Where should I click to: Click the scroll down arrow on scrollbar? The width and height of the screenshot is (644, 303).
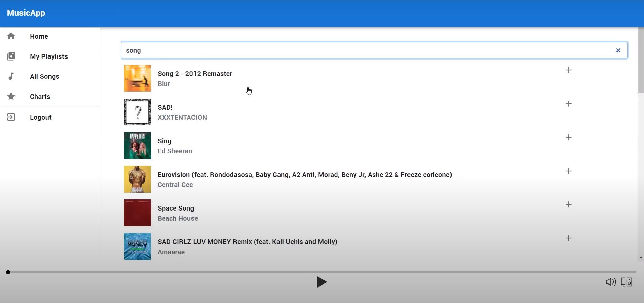[641, 258]
